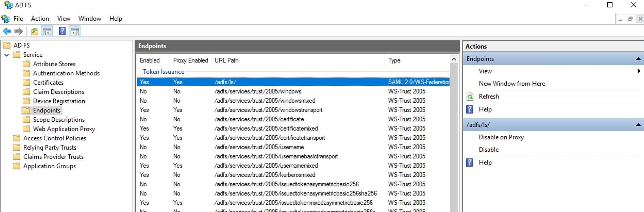
Task: Click the Back arrow toolbar icon
Action: pos(7,31)
